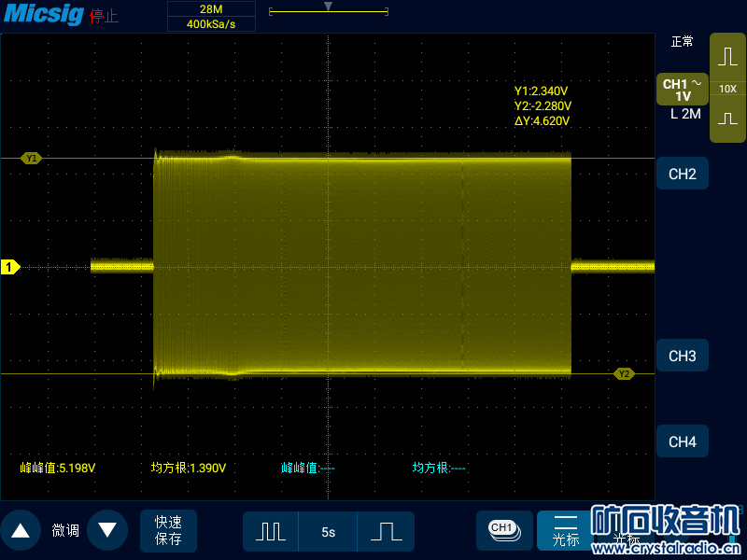The height and width of the screenshot is (560, 747).
Task: Turn on channel CH4
Action: 682,441
